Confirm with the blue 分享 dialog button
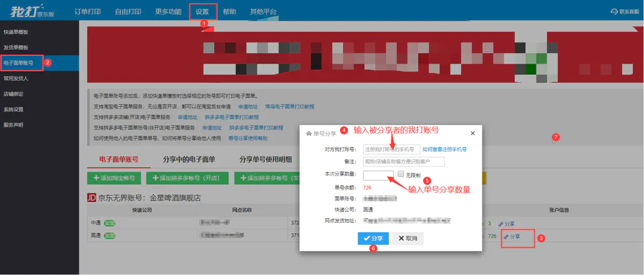 tap(373, 238)
